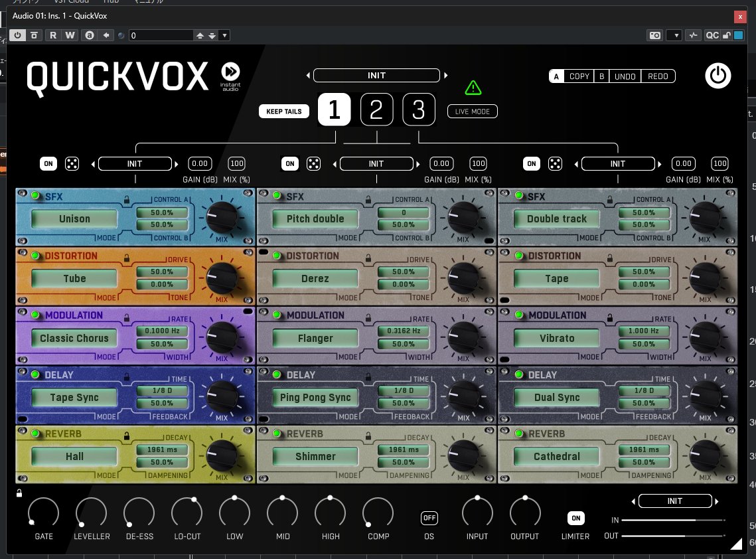Click lock icon on chain 3 SFX module
The width and height of the screenshot is (756, 559).
(609, 199)
